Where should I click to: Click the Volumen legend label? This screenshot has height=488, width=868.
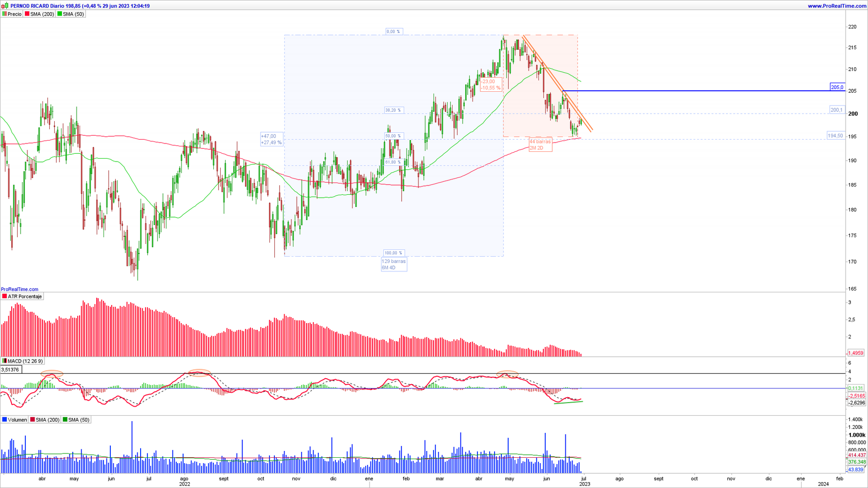[18, 420]
